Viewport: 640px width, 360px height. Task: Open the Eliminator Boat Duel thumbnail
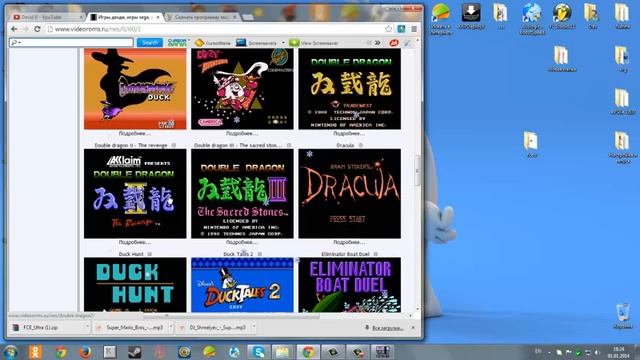[349, 285]
